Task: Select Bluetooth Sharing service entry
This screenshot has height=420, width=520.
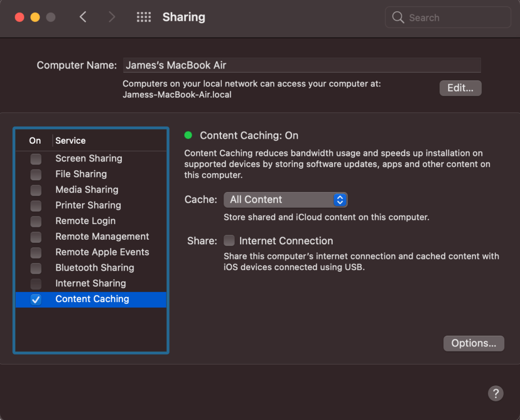Action: point(94,268)
